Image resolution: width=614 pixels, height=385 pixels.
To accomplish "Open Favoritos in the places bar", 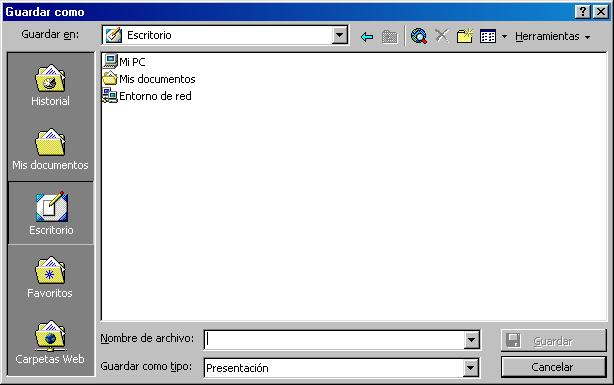I will (x=50, y=277).
